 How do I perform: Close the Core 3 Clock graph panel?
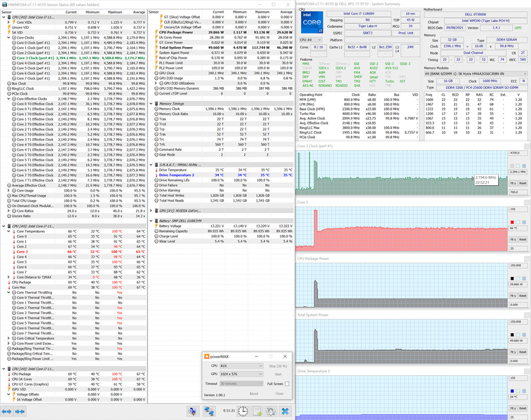(527, 147)
